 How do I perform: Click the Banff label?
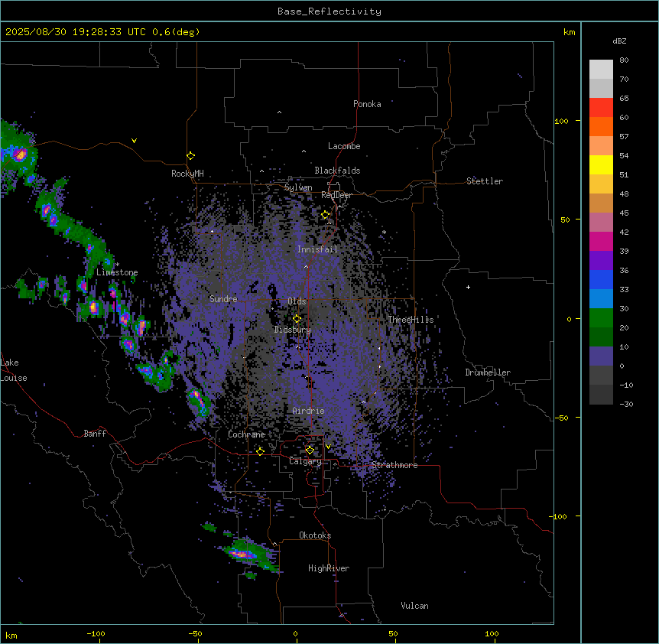tap(95, 434)
